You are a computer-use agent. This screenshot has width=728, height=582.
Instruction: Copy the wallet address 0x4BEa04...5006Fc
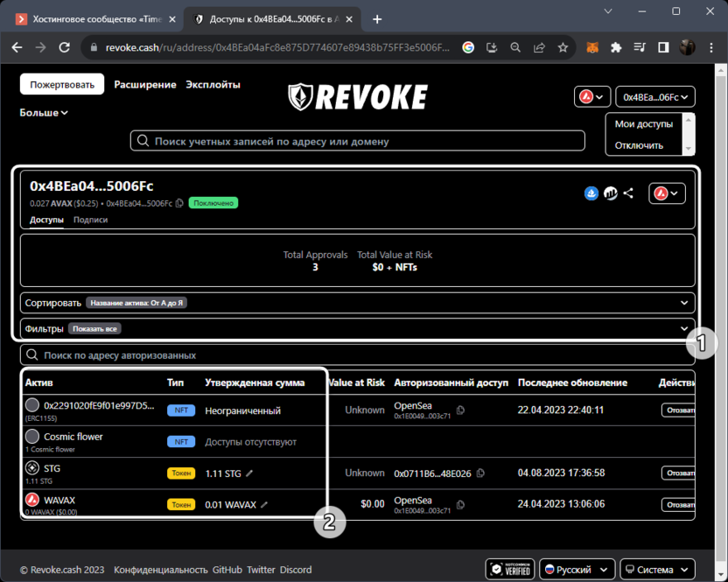pyautogui.click(x=179, y=203)
